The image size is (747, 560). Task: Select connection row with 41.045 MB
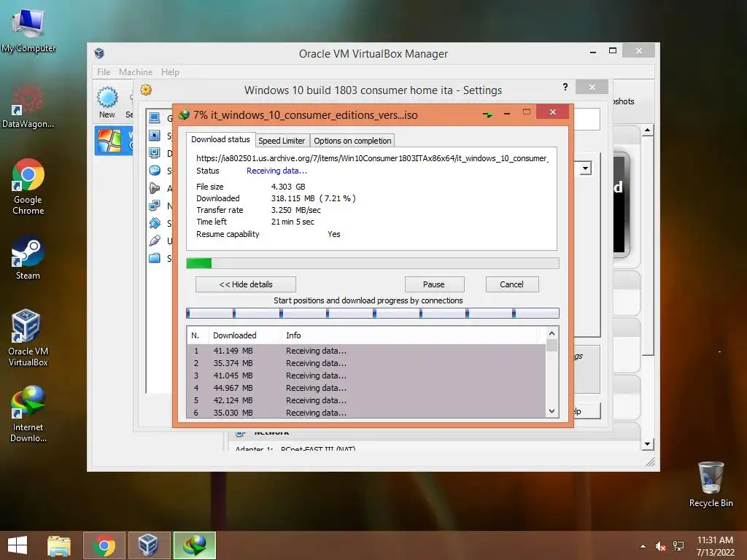(x=366, y=376)
